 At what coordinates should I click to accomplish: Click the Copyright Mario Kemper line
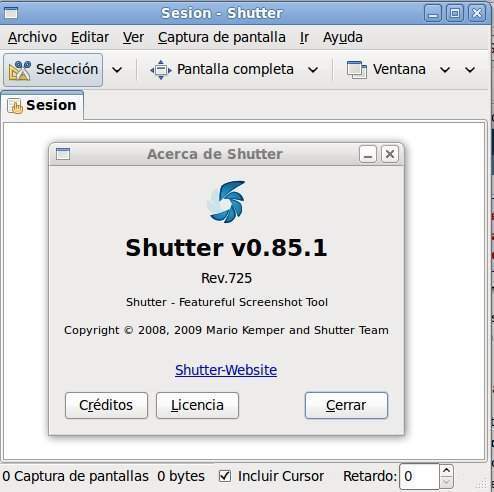226,330
